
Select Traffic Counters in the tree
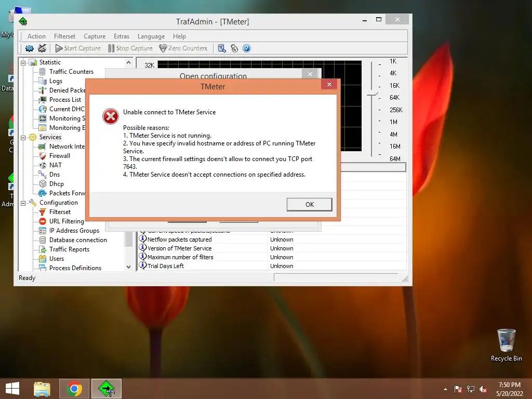tap(71, 72)
